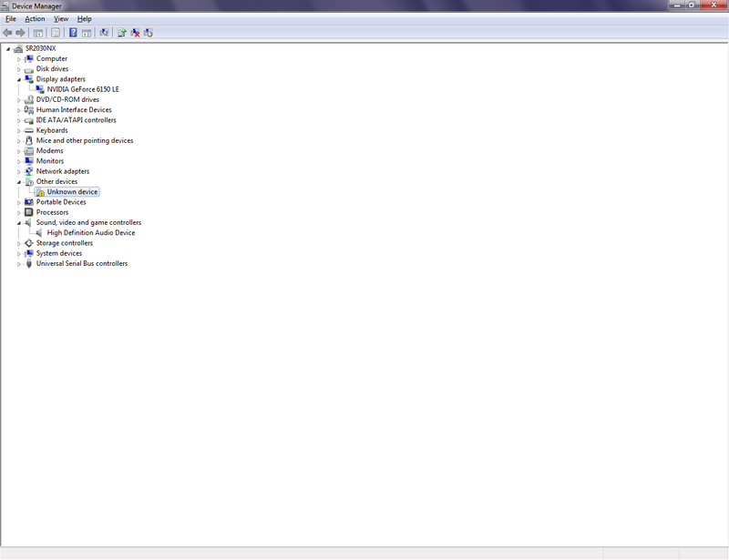Click the Other devices label
The height and width of the screenshot is (560, 729).
coord(56,182)
